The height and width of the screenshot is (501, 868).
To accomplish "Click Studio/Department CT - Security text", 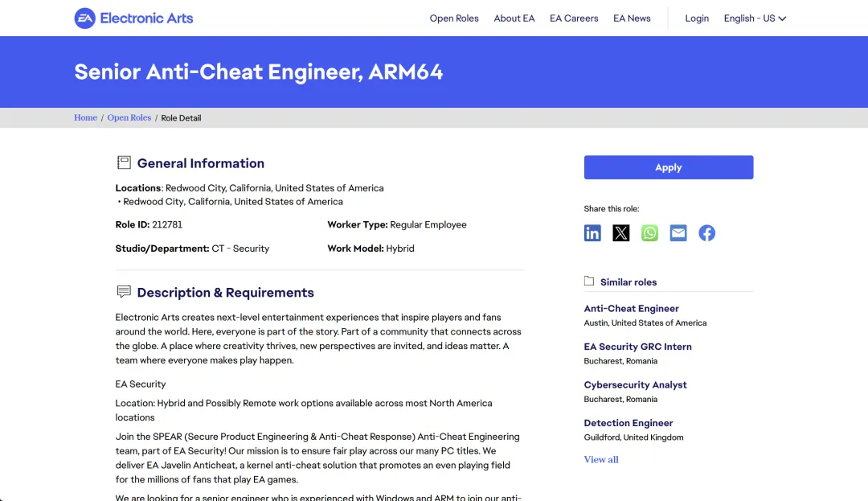I will click(192, 248).
